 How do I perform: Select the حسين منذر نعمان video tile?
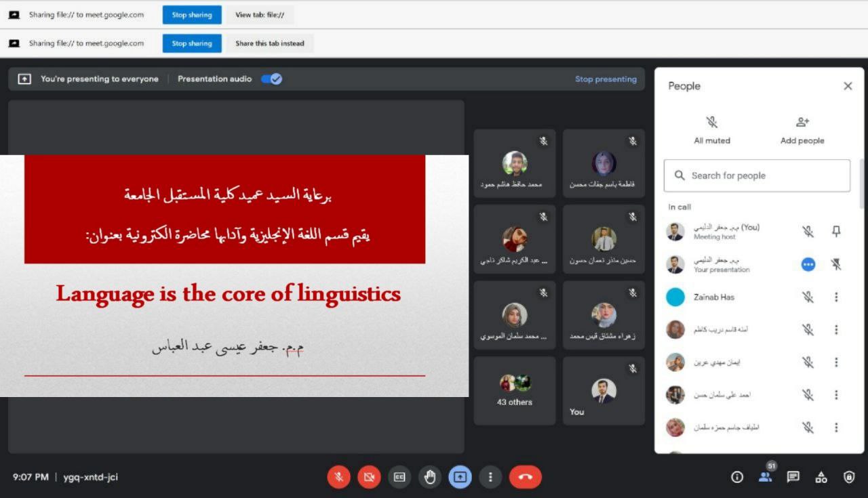coord(604,239)
